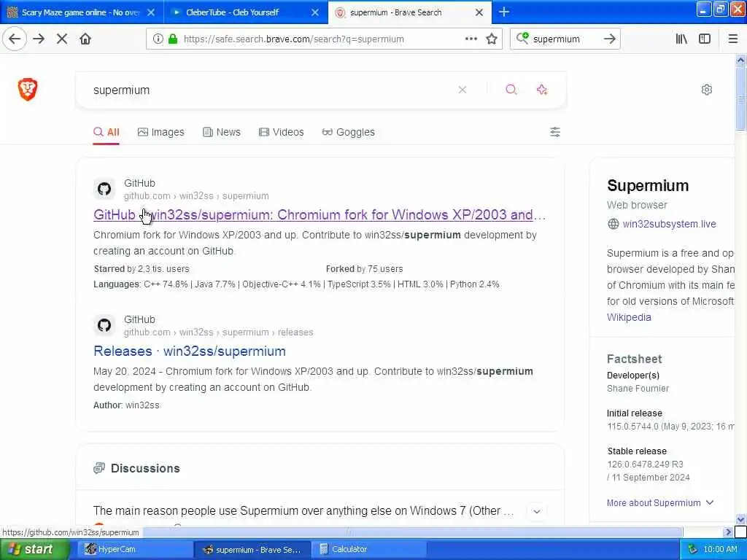The width and height of the screenshot is (747, 560).
Task: Submit search with arrow in search box
Action: [x=609, y=39]
